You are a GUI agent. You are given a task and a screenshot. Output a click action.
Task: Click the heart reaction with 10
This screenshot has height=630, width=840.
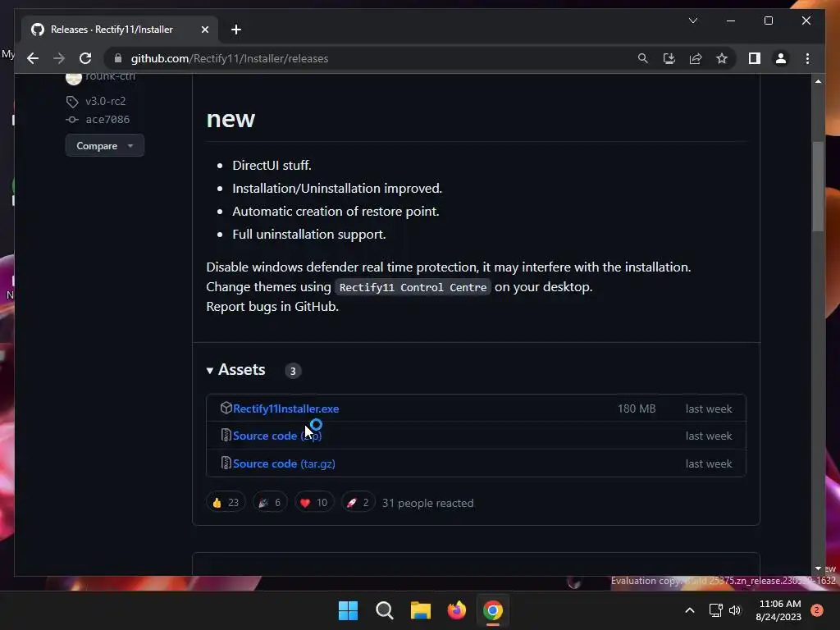[314, 503]
